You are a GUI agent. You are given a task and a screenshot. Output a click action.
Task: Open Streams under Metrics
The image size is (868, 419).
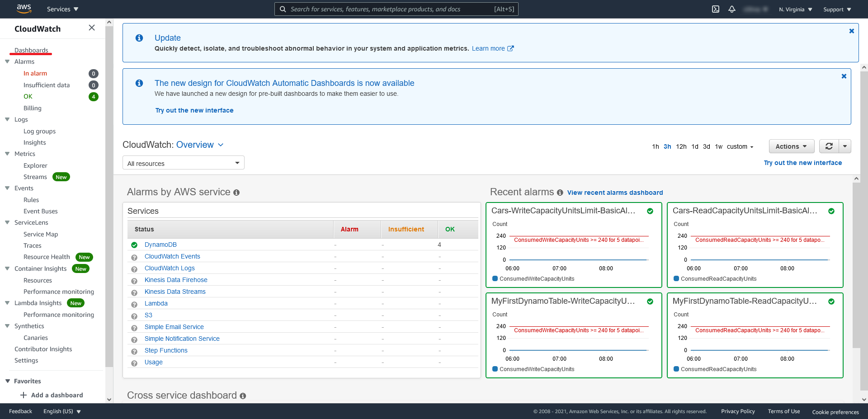coord(35,177)
